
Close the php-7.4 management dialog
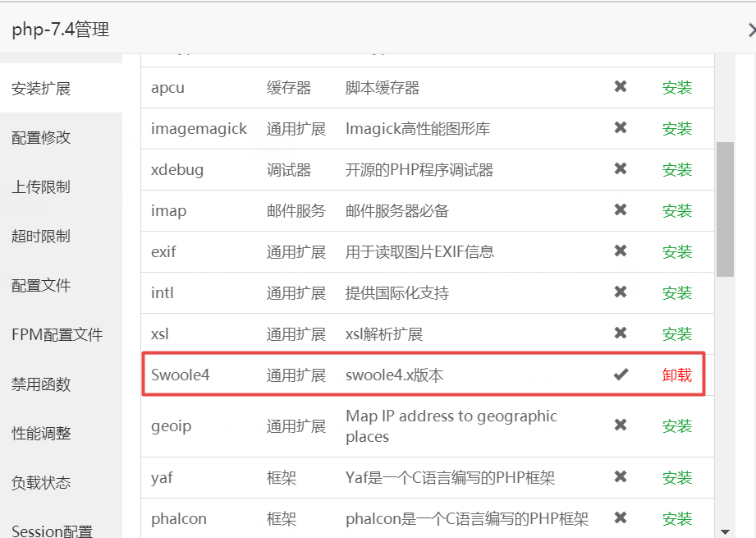click(751, 30)
